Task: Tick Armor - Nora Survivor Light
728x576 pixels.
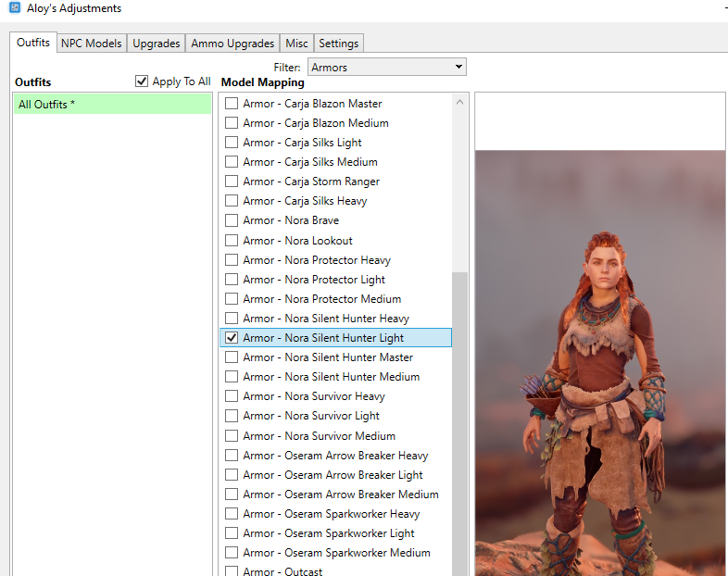Action: [x=232, y=416]
